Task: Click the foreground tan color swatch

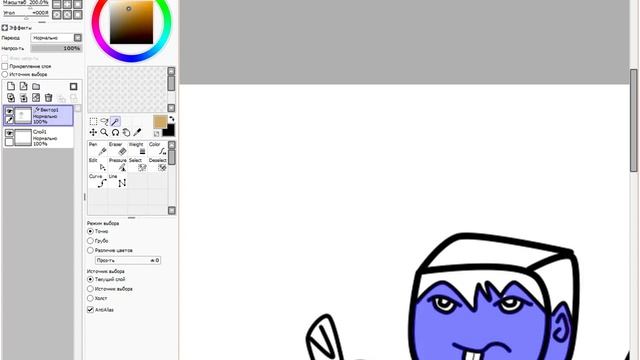Action: [x=160, y=122]
